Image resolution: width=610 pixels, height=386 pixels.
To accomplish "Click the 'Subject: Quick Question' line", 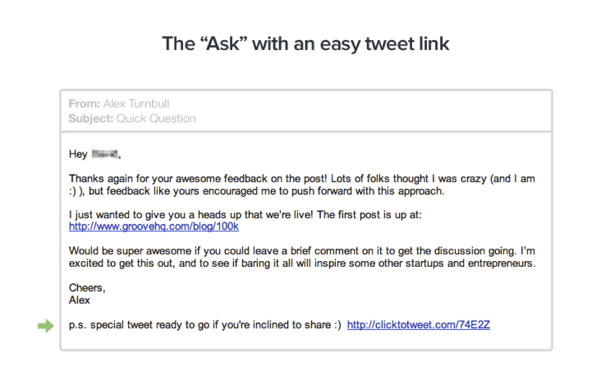I will point(132,118).
